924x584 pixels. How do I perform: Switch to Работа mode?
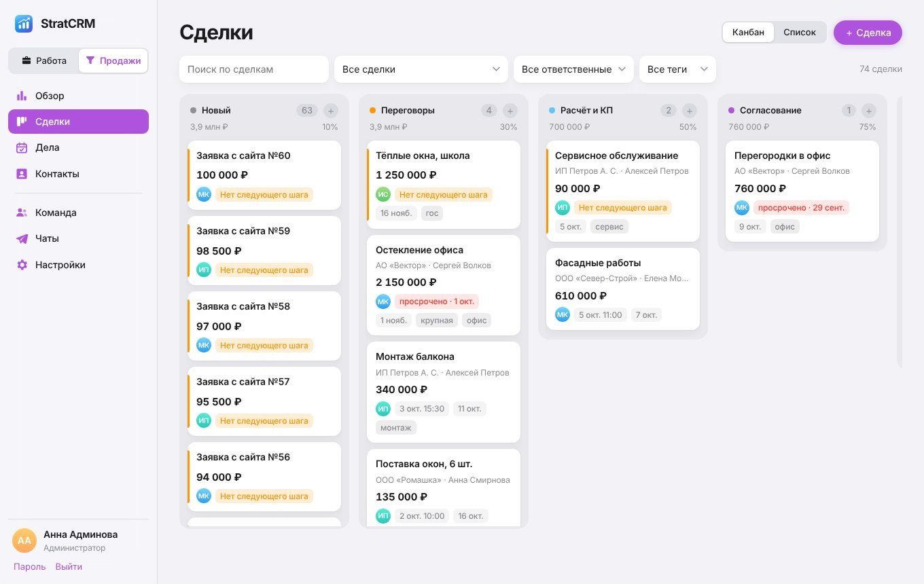click(x=44, y=60)
